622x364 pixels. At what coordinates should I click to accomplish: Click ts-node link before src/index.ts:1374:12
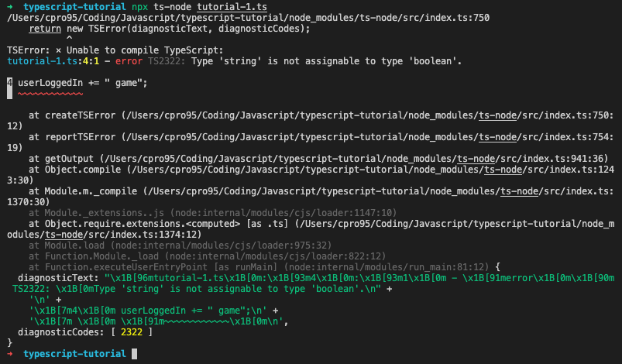(x=64, y=235)
